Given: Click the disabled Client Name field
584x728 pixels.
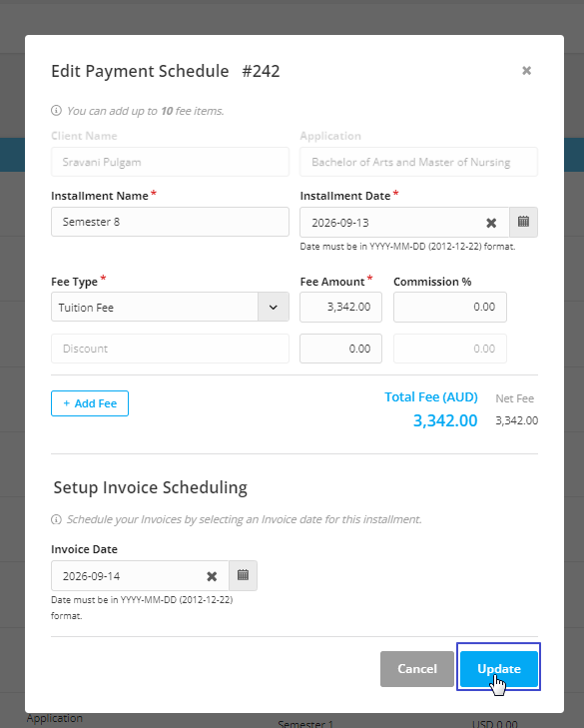Looking at the screenshot, I should pos(170,162).
